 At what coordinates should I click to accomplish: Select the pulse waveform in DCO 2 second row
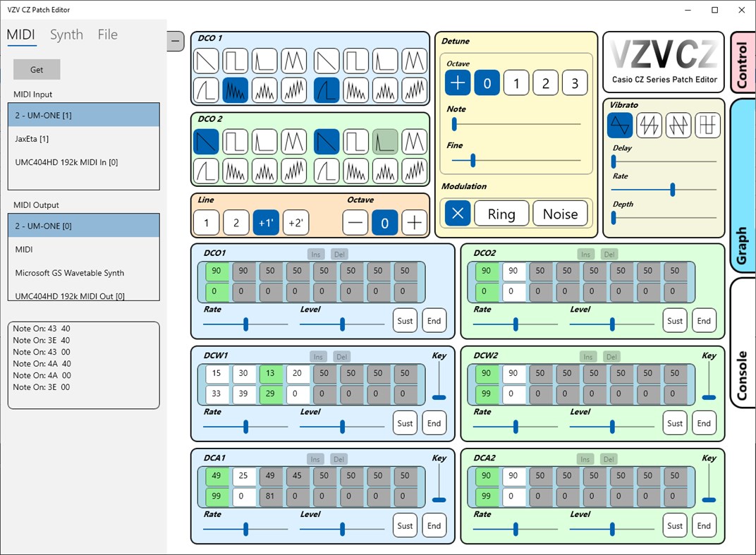pos(206,171)
